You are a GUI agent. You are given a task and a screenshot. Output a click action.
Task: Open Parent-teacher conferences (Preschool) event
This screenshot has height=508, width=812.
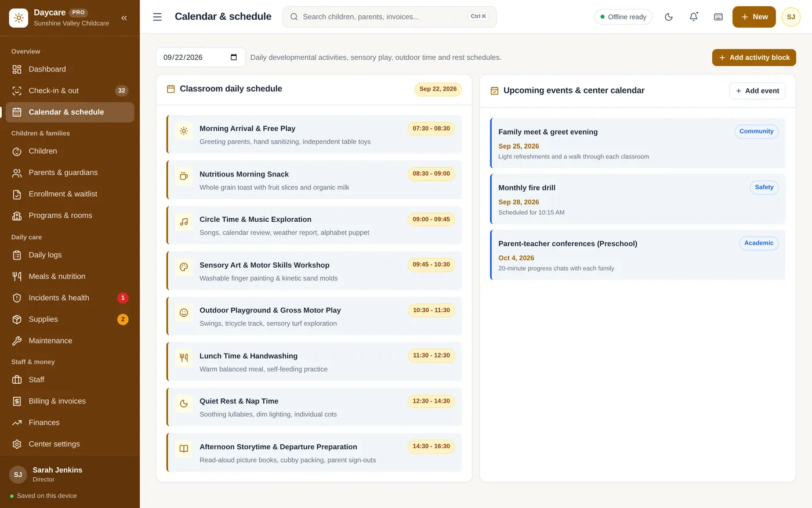[x=638, y=255]
